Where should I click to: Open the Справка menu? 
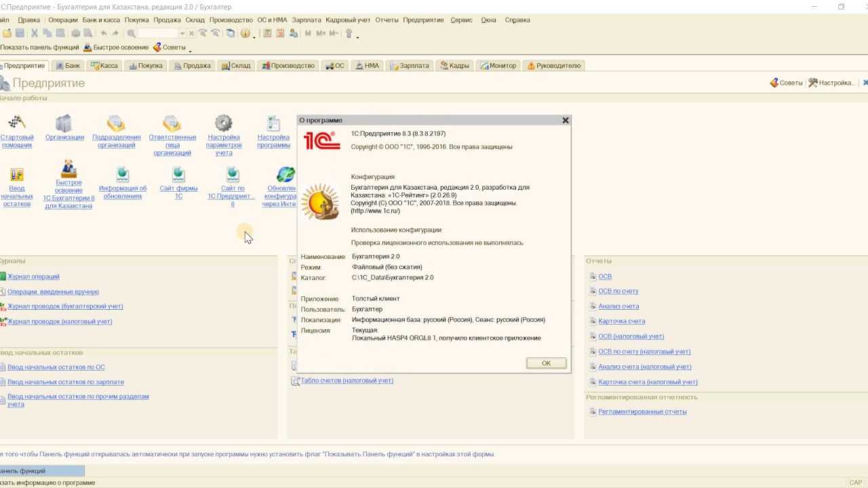pyautogui.click(x=517, y=20)
